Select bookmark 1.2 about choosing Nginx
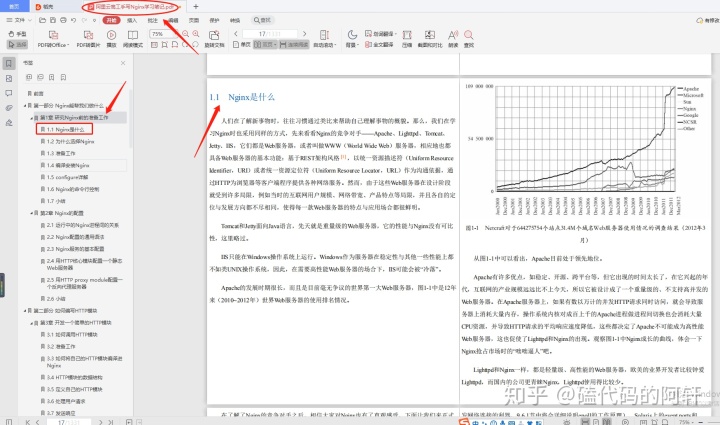 pos(70,141)
